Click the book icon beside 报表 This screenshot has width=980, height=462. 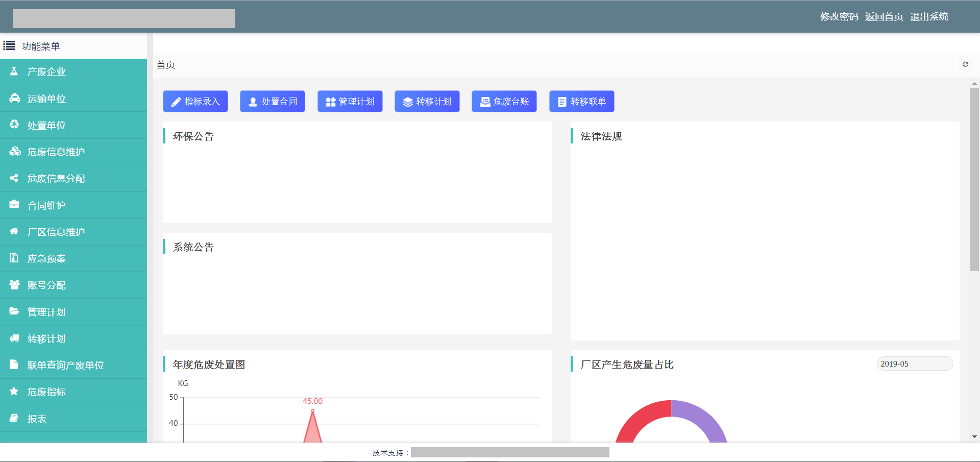14,418
